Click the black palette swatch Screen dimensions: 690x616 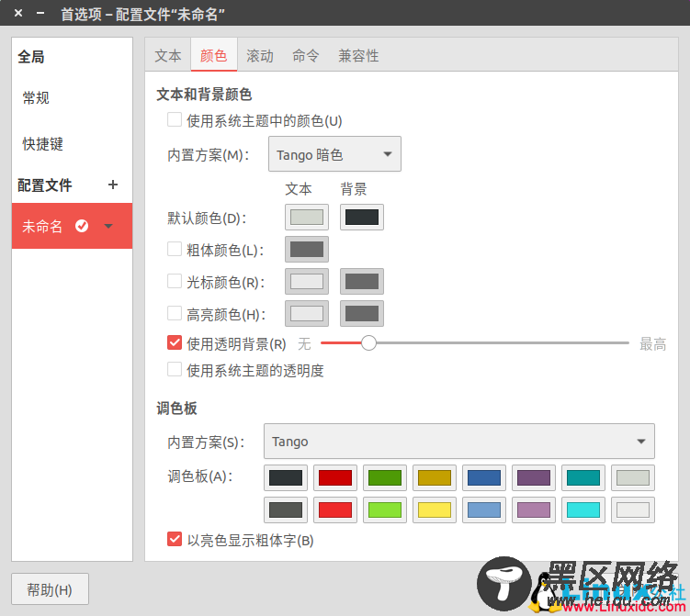pos(286,477)
